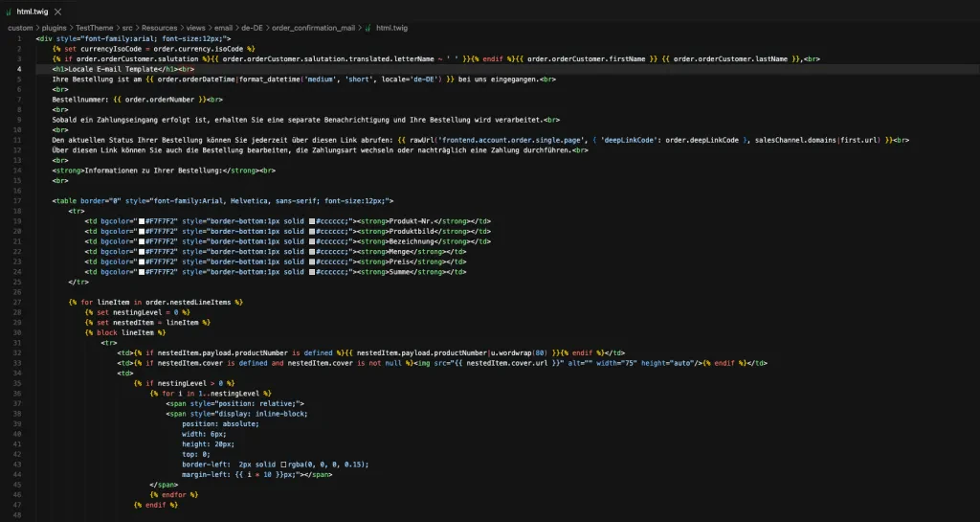Open the TestTheme breadcrumb folder
Viewport: 980px width, 522px height.
point(95,28)
